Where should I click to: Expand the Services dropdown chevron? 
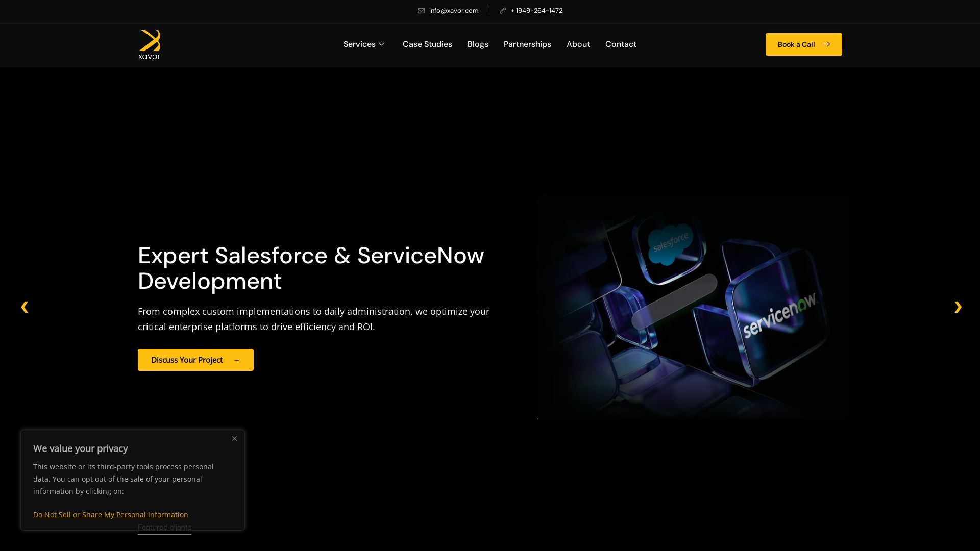[381, 44]
